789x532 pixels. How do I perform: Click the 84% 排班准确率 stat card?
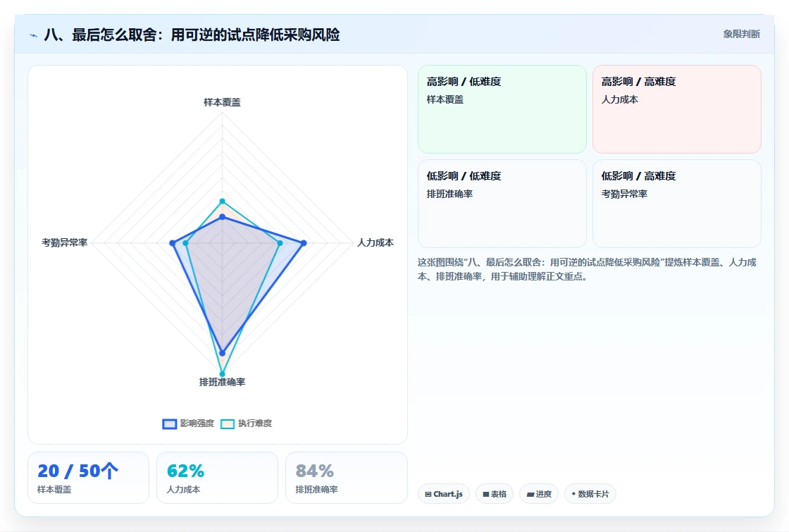coord(346,478)
